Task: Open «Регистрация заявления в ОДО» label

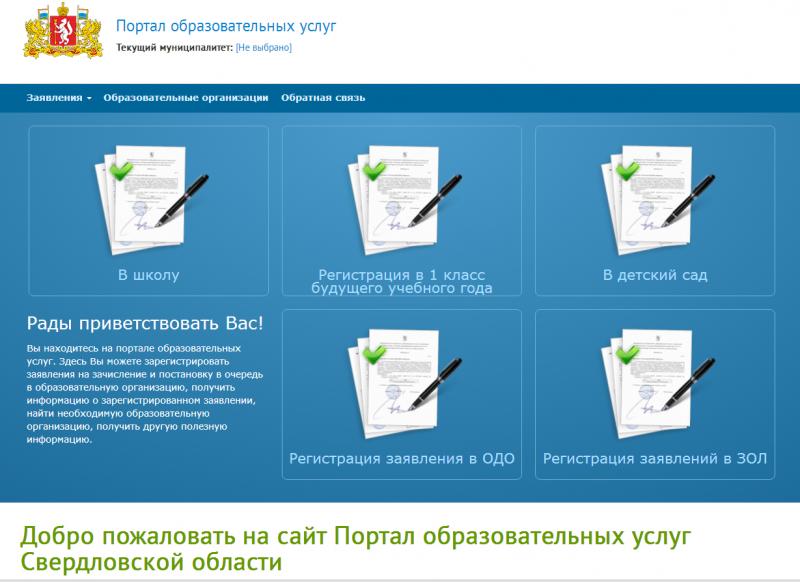Action: [x=402, y=459]
